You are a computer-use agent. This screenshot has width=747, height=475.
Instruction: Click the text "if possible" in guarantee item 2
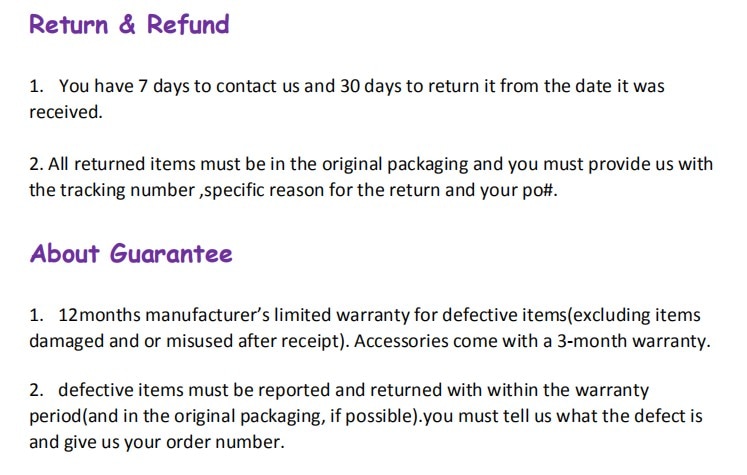[381, 416]
